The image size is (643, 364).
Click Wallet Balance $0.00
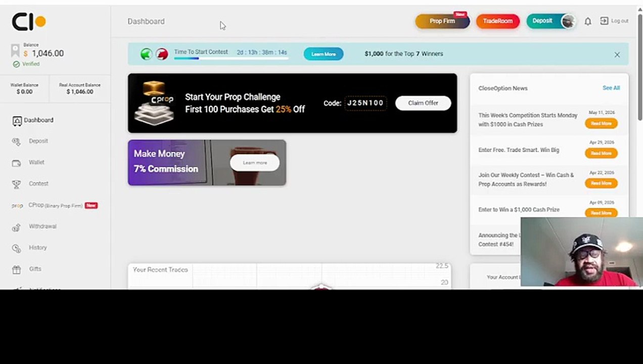[24, 88]
